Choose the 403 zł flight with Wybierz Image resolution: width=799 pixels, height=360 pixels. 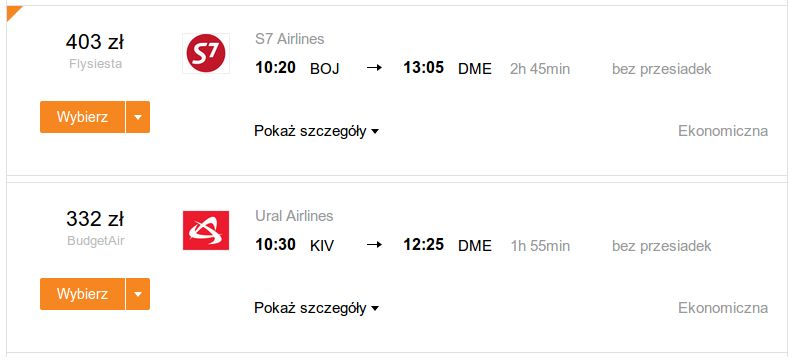pos(82,117)
